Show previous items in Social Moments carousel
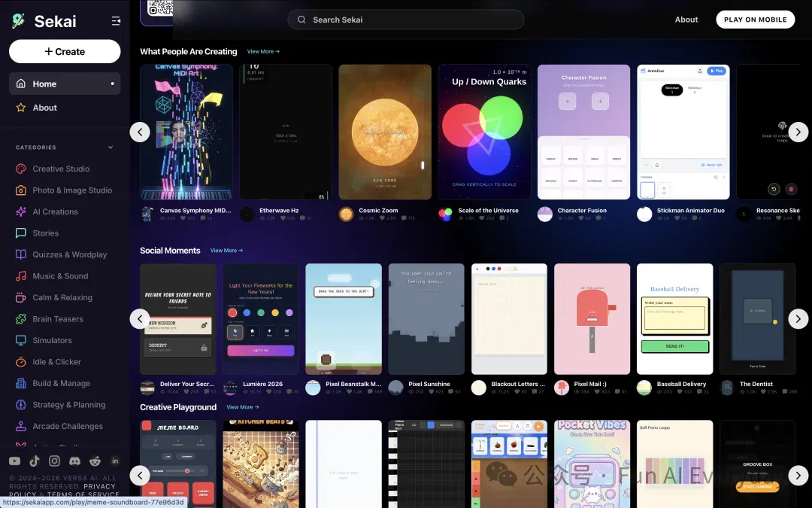Screen dimensions: 812x508 140,319
